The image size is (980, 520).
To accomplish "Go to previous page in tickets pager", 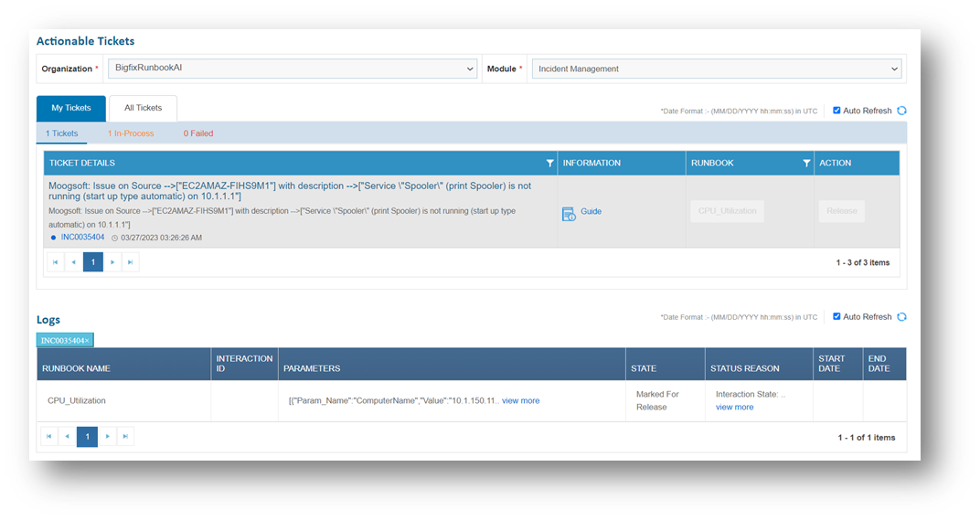I will [74, 262].
